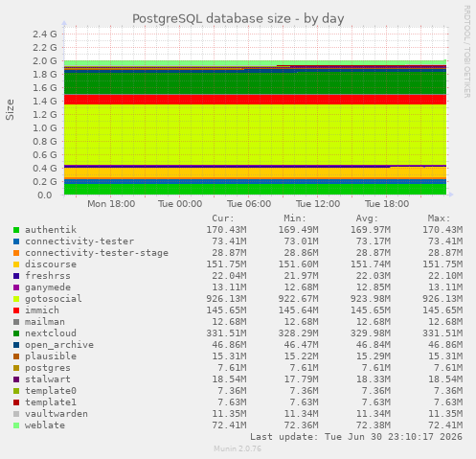This screenshot has height=459, width=476.
Task: Click the nextcloud dark green legend swatch
Action: pos(16,333)
